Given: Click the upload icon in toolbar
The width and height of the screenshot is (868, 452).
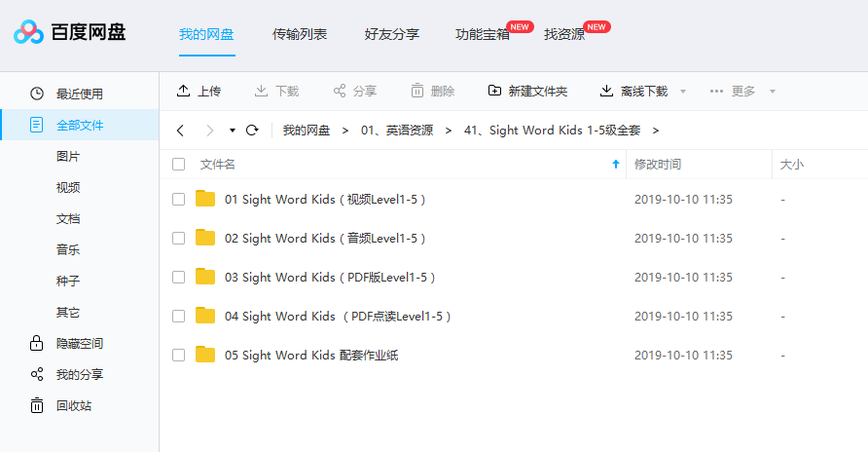Looking at the screenshot, I should 183,91.
